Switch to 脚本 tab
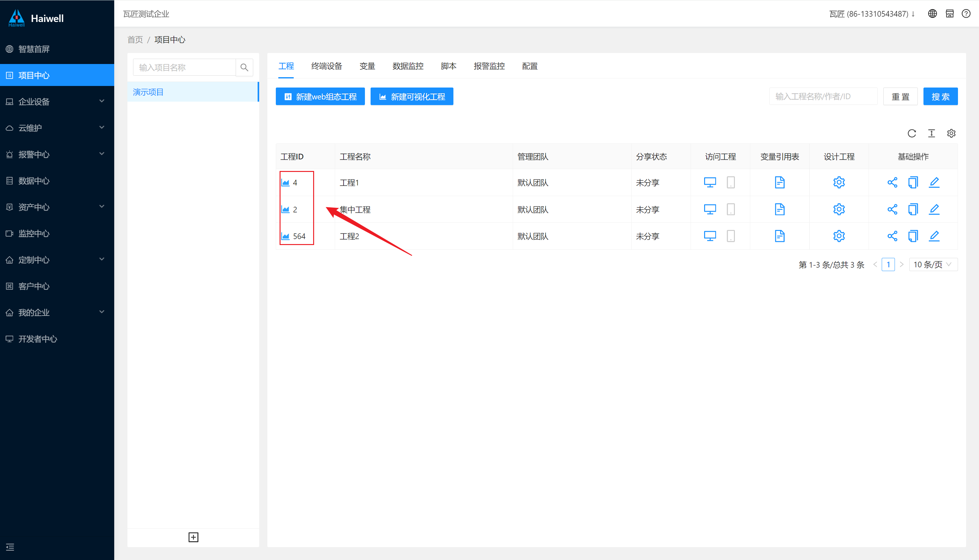 click(x=448, y=66)
